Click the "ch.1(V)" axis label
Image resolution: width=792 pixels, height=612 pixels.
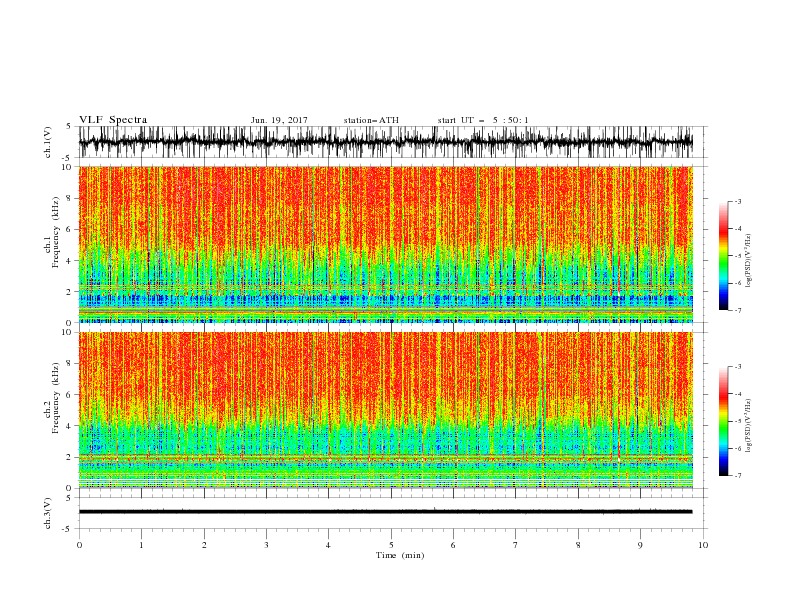pos(48,142)
